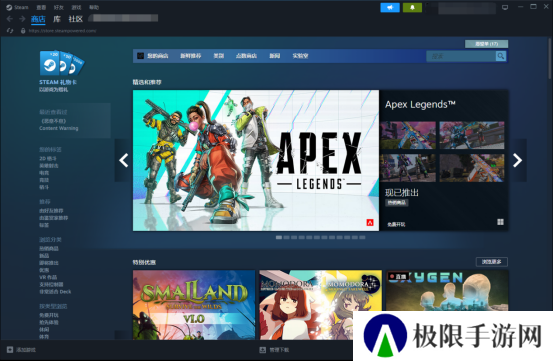Click the search magnifier icon

(x=500, y=56)
